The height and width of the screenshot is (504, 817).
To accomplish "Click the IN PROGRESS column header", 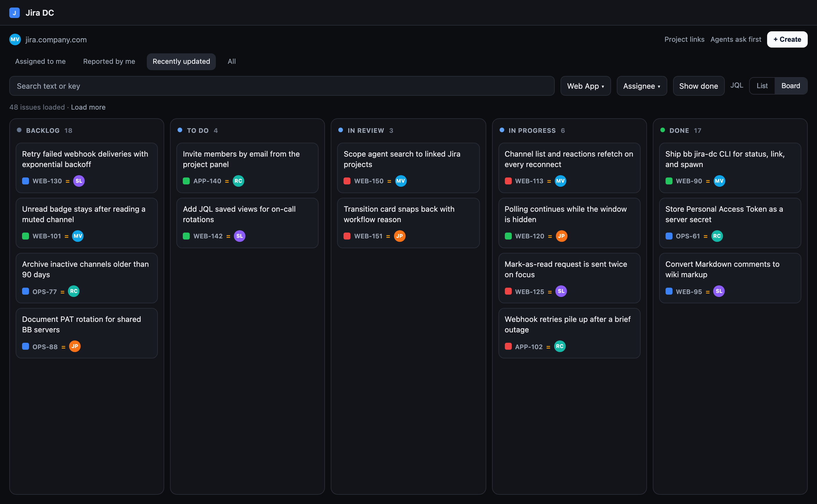I will click(532, 130).
